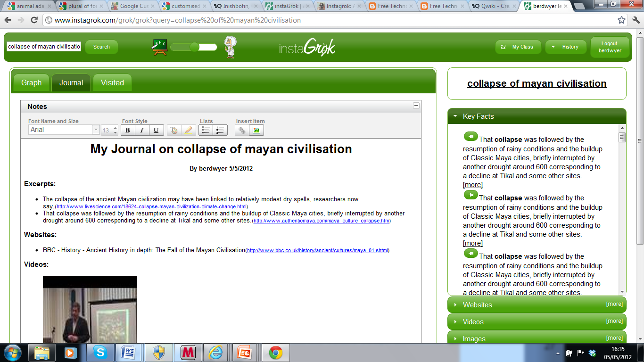Adjust the difficulty level slider handle
Image resolution: width=644 pixels, height=362 pixels.
tap(194, 47)
